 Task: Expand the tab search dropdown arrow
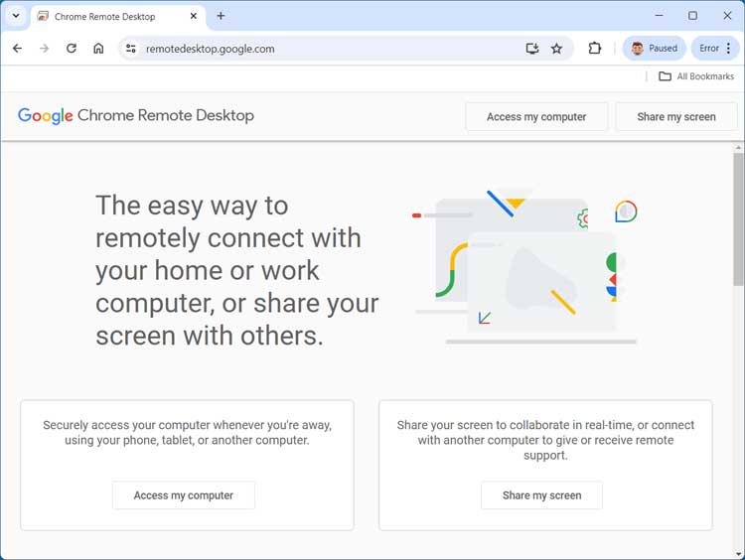[16, 16]
